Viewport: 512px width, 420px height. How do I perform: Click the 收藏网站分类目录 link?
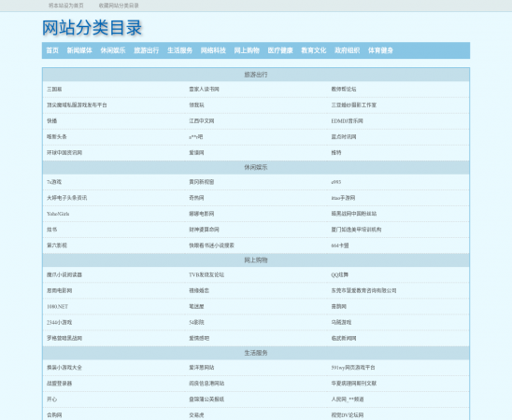[119, 6]
